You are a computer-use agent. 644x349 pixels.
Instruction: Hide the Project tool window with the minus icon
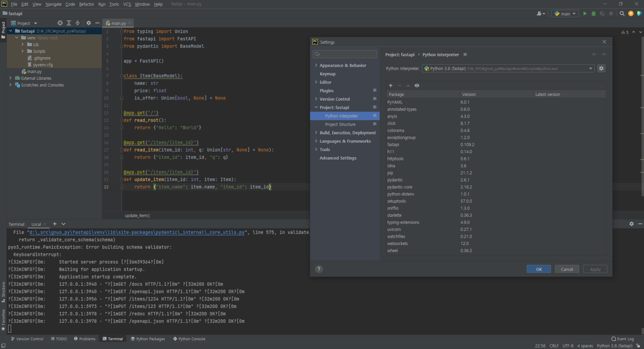pyautogui.click(x=97, y=23)
